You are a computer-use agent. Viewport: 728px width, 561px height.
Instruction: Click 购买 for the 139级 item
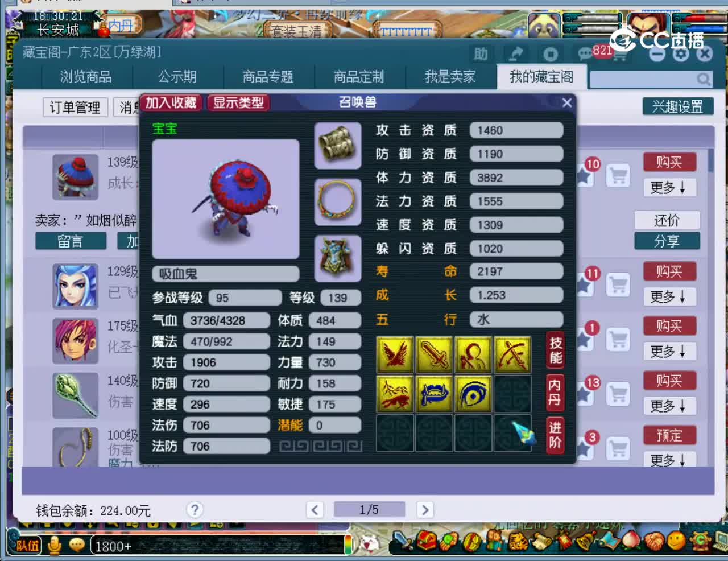coord(669,162)
